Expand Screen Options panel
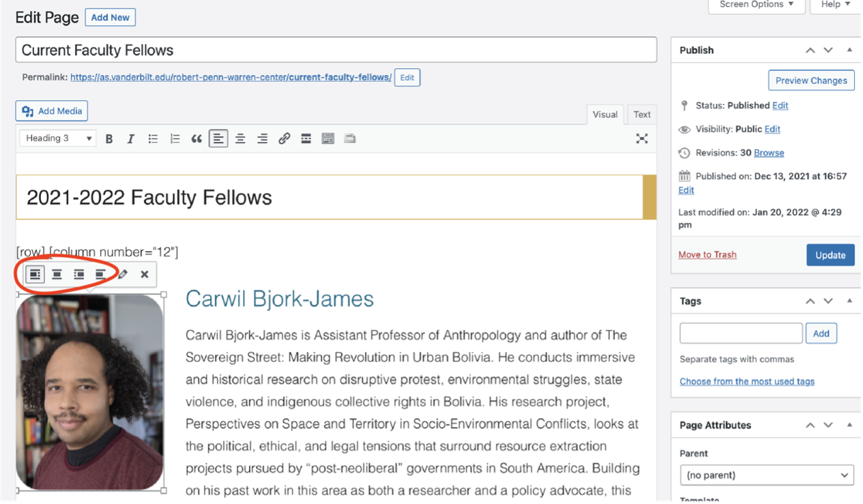 [757, 5]
